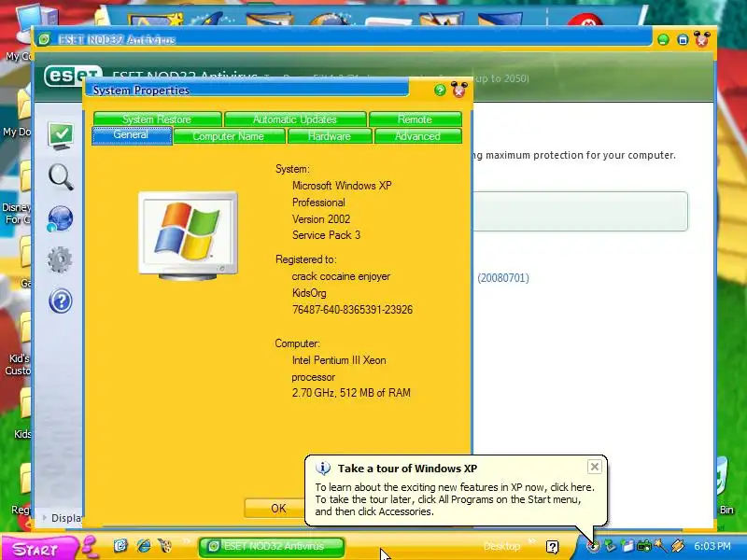747x560 pixels.
Task: Open the Setup gear icon in ESET
Action: coord(60,259)
